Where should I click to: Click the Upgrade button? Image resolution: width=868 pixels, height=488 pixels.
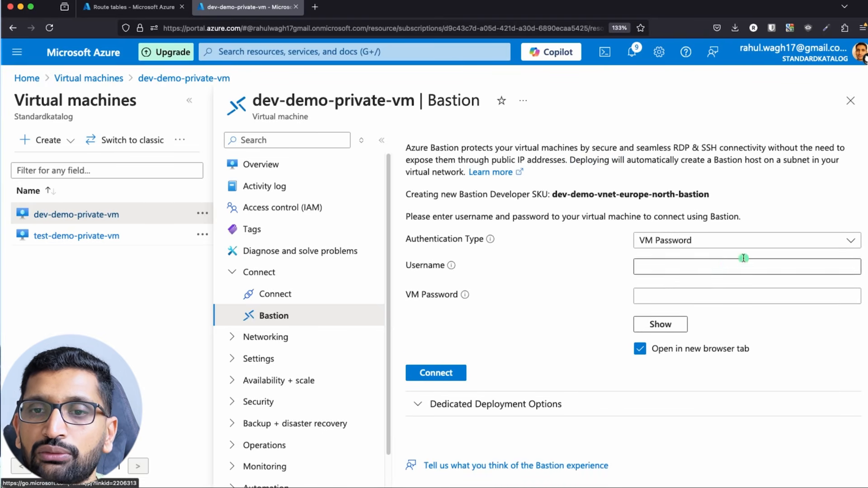pos(166,52)
